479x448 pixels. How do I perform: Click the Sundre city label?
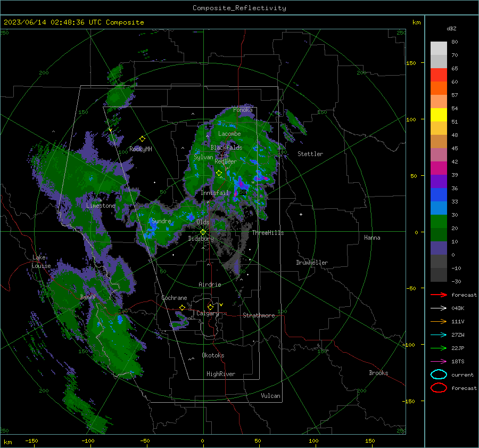coord(161,221)
